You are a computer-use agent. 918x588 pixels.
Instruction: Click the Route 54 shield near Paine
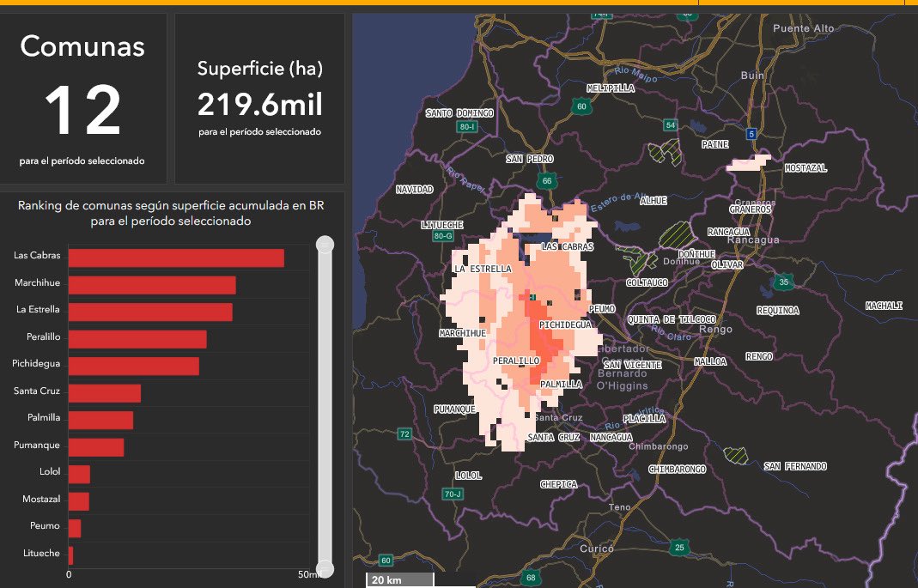(x=671, y=126)
